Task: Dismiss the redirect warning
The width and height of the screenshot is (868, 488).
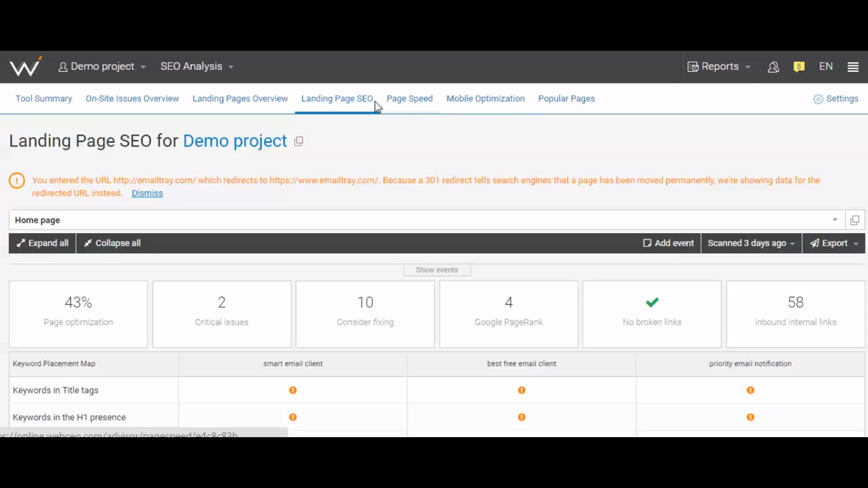Action: [147, 193]
